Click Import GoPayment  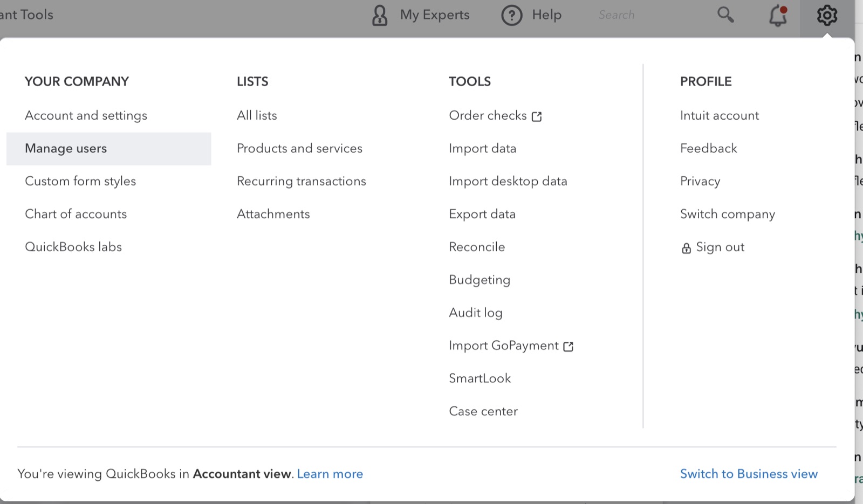point(503,346)
